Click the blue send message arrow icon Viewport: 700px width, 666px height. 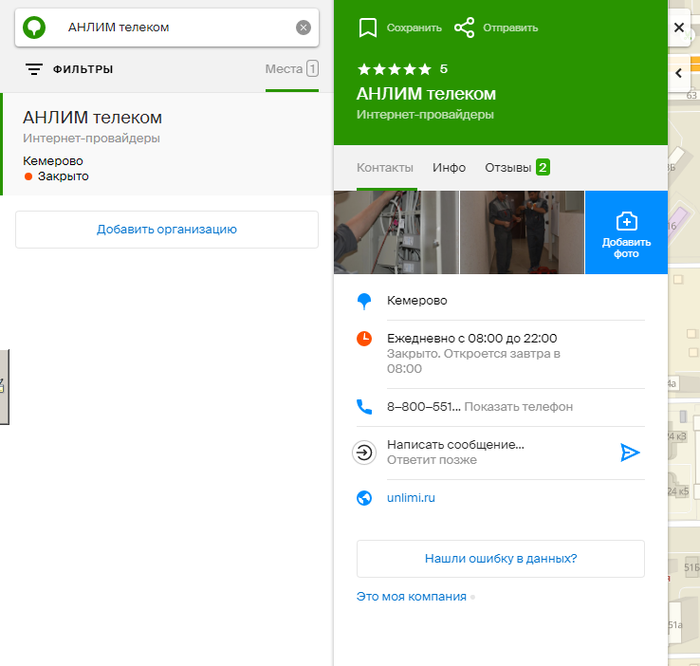click(x=629, y=452)
